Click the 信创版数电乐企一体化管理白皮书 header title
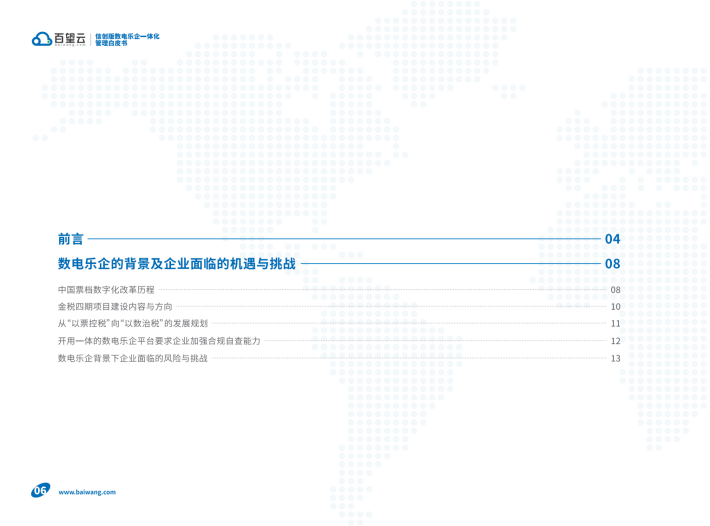The width and height of the screenshot is (710, 526). click(x=127, y=39)
